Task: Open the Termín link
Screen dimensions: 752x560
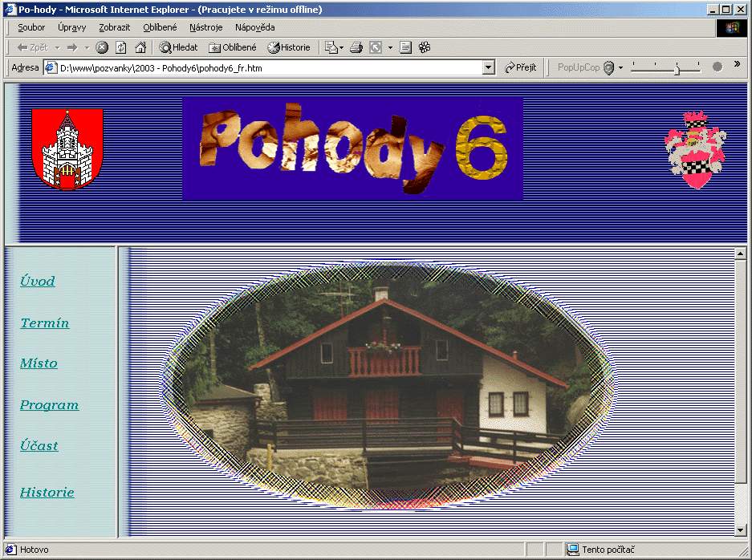Action: [x=45, y=323]
